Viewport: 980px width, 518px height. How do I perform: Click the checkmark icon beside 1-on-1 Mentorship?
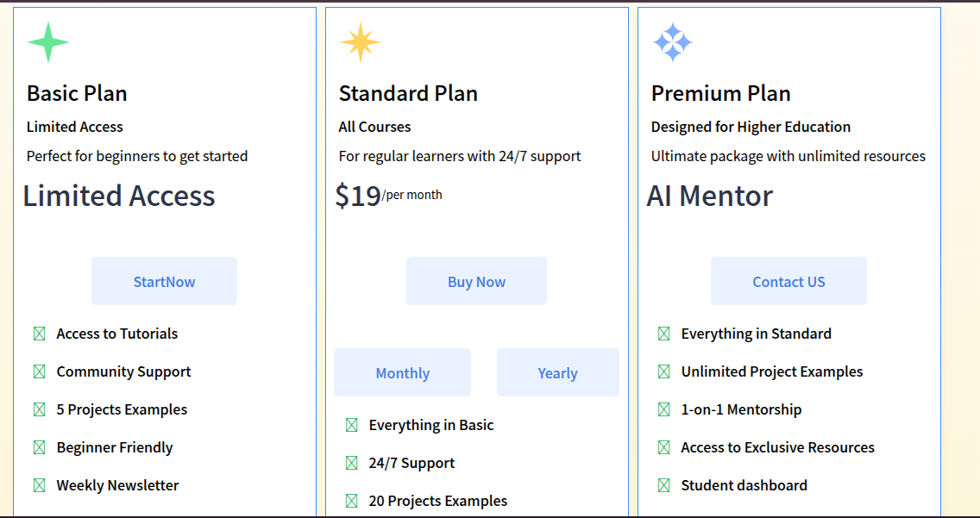(x=663, y=409)
